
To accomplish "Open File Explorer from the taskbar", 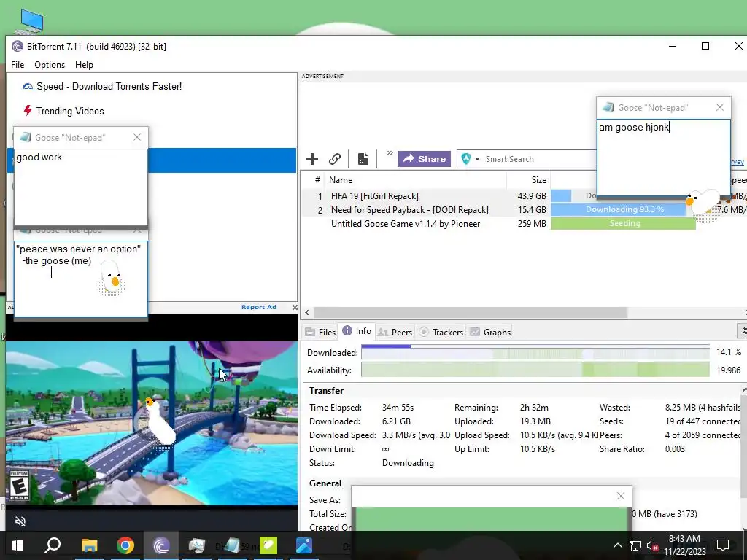I will (89, 545).
